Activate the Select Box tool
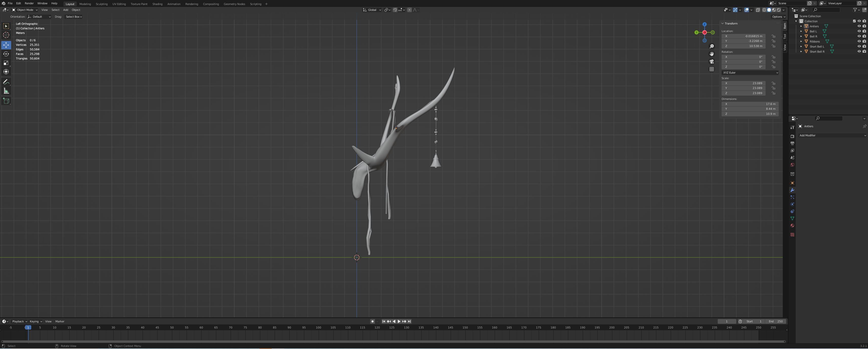 6,26
